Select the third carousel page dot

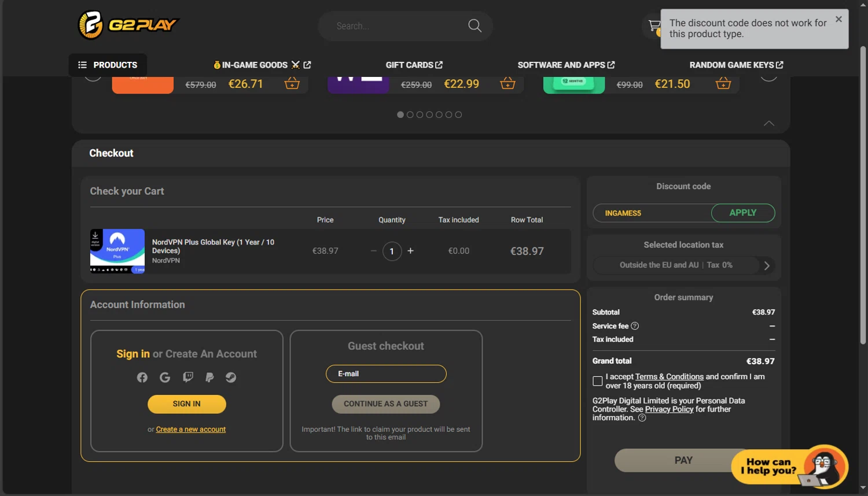[420, 114]
